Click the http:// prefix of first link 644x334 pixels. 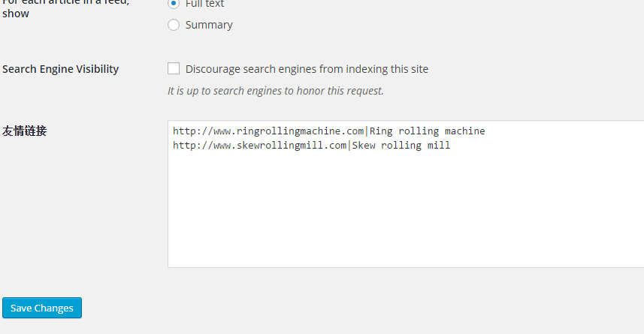(x=193, y=131)
